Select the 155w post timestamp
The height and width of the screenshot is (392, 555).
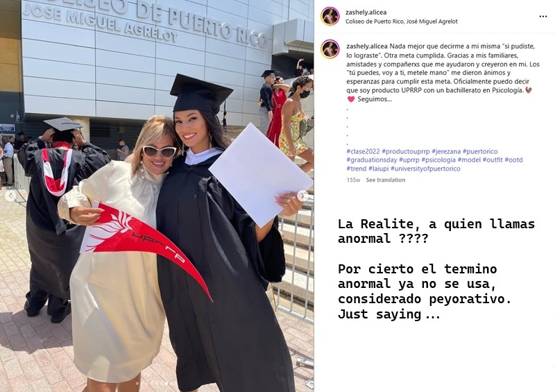[353, 180]
